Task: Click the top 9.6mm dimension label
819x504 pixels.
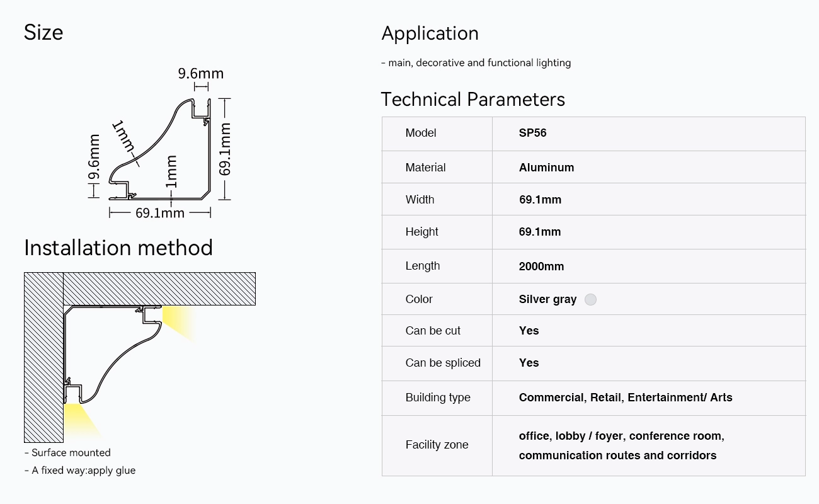Action: click(x=200, y=74)
